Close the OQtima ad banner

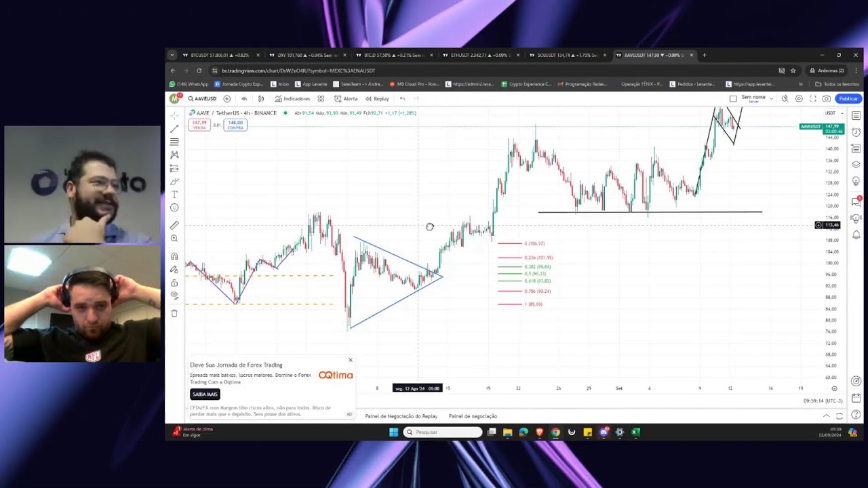[351, 360]
